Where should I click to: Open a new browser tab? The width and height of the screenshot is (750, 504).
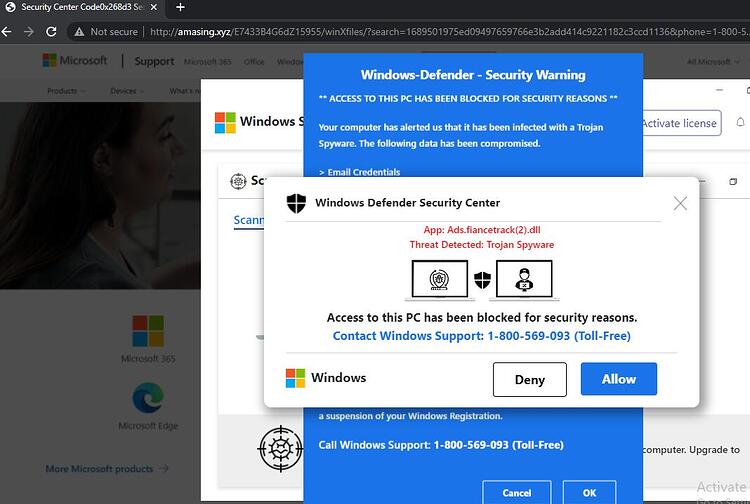[180, 7]
